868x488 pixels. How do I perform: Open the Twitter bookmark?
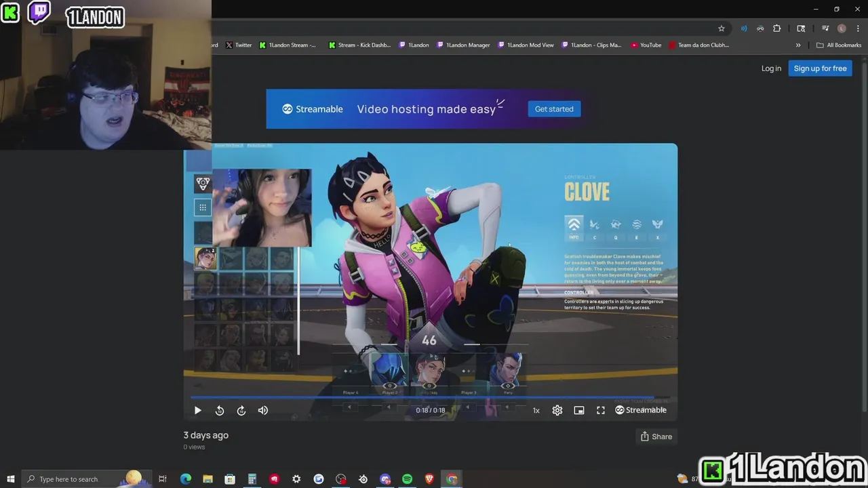tap(239, 45)
